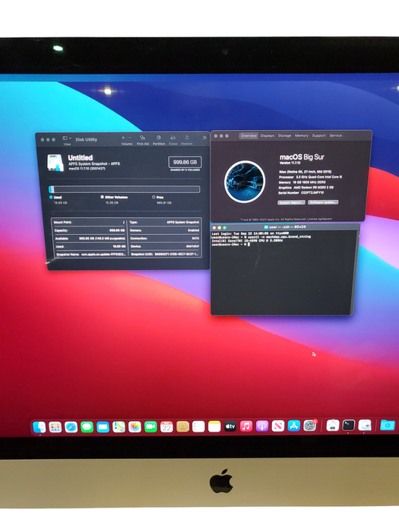Open the Disk Utility View dropdown
399x532 pixels.
tap(67, 138)
